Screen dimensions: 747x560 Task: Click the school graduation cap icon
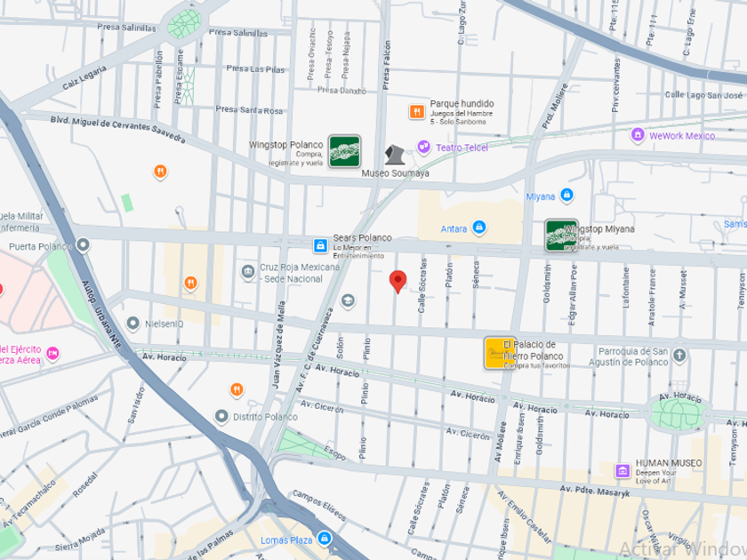tap(348, 301)
